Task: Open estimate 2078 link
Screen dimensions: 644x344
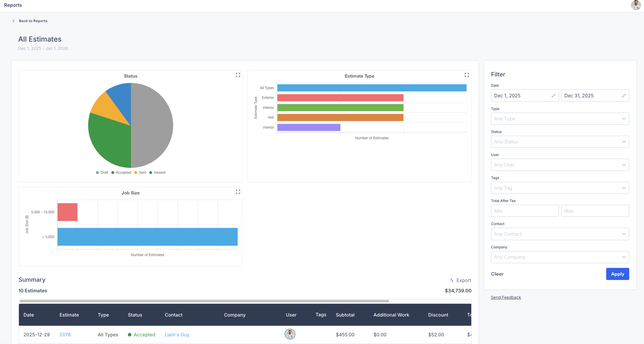Action: 65,335
